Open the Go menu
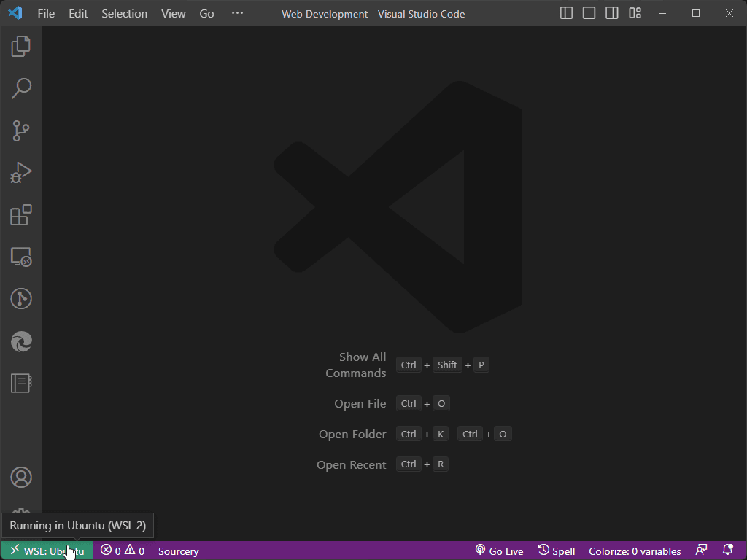The width and height of the screenshot is (747, 560). [206, 13]
